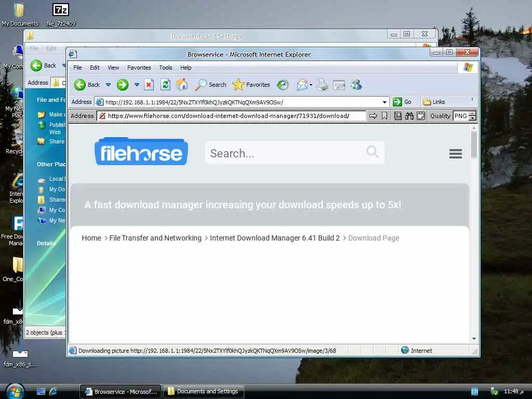Viewport: 532px width, 399px height.
Task: Open the Favorites menu
Action: [x=139, y=68]
